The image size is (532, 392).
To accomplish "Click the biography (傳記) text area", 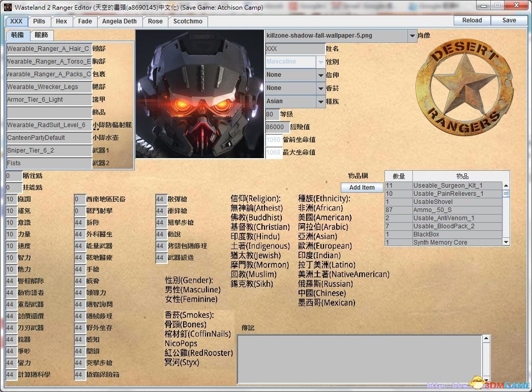I will coord(359,359).
